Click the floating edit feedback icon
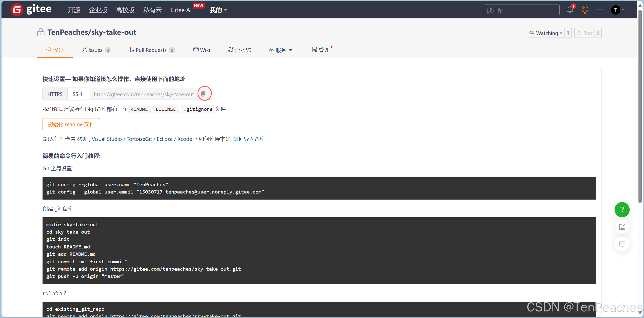This screenshot has height=318, width=644. 622,227
